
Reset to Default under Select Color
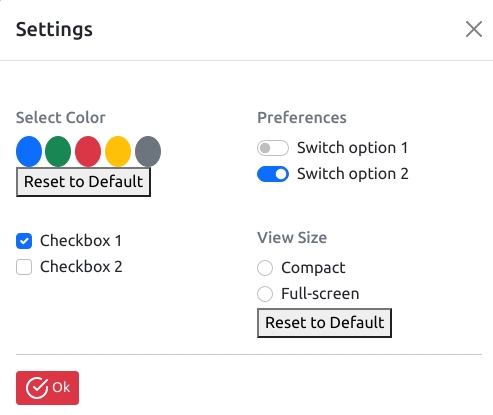point(83,182)
